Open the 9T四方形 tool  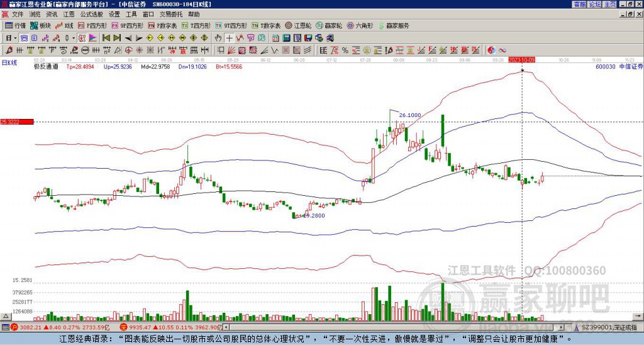click(231, 25)
